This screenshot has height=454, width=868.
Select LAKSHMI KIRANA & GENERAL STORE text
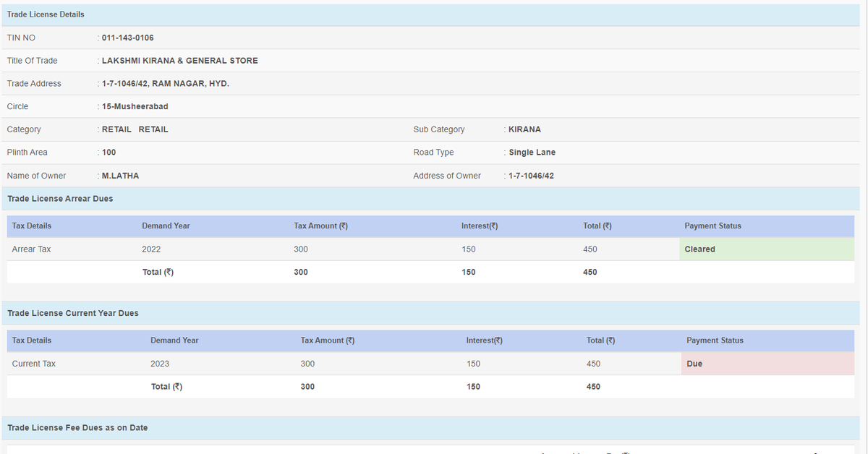tap(179, 61)
